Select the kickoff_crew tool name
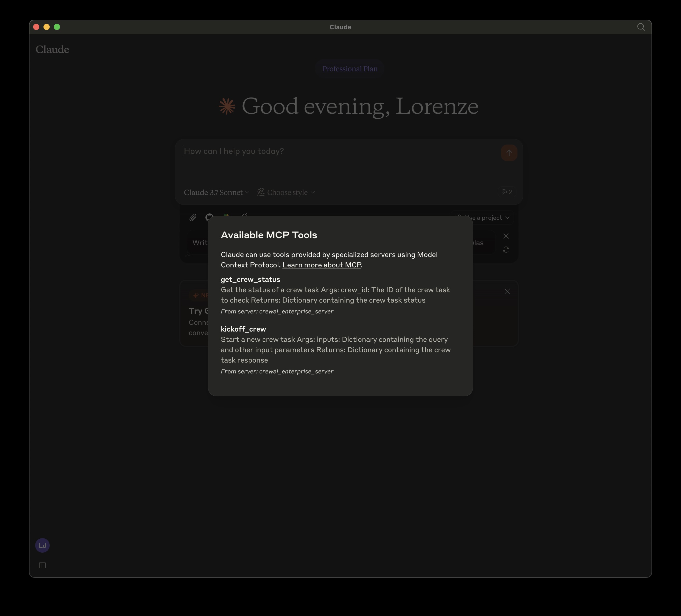Screen dimensions: 681x616 click(x=243, y=329)
